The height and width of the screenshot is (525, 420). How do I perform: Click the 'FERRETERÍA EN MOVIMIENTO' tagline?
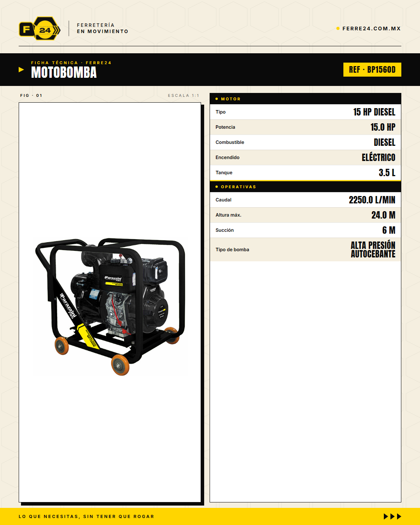click(102, 28)
